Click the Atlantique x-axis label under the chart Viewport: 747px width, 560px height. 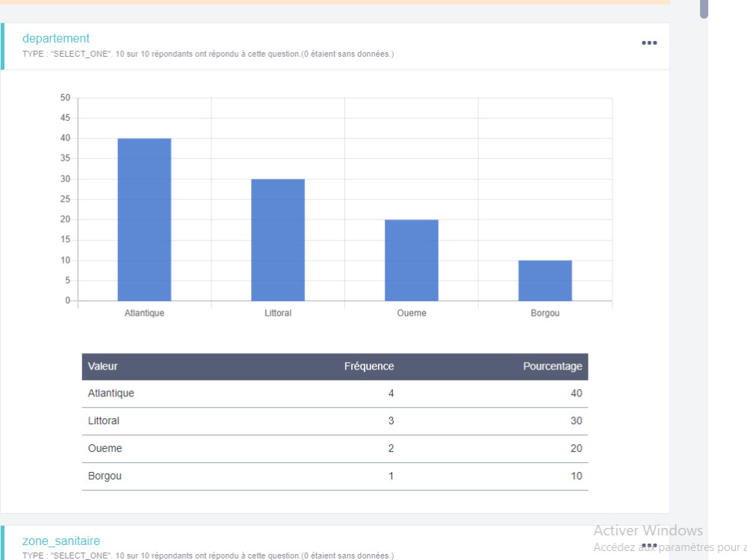[x=144, y=313]
